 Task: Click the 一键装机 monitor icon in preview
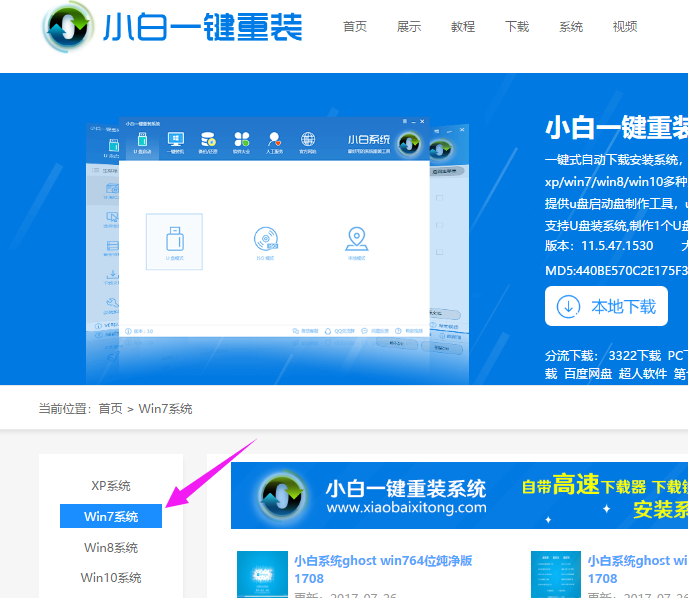pos(175,141)
